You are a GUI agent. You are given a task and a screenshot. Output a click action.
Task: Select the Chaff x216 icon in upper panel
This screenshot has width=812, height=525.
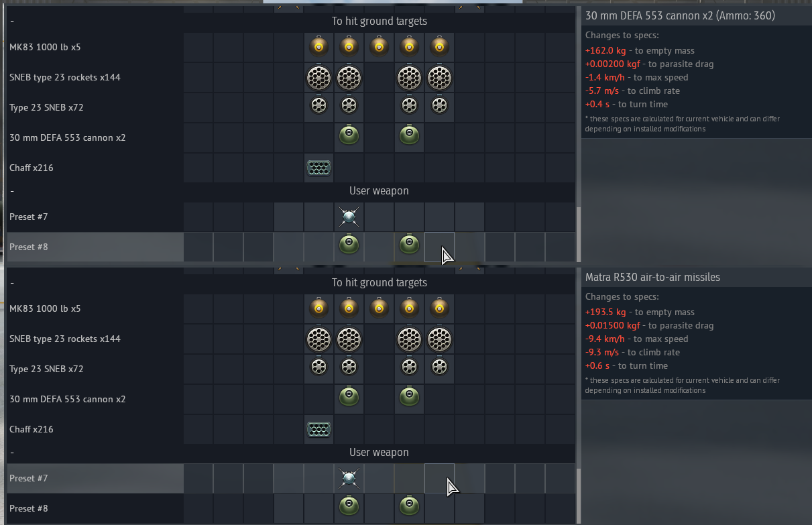pos(318,168)
